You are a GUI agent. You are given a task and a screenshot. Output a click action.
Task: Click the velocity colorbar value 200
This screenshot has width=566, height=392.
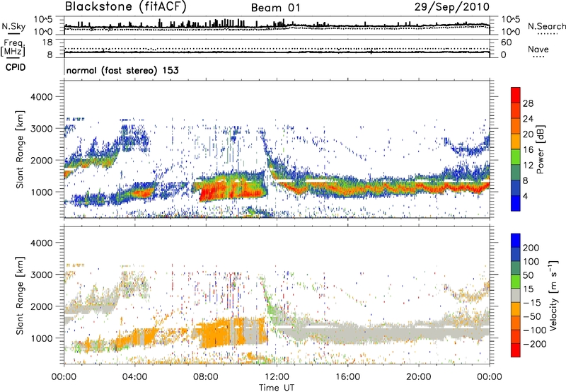pyautogui.click(x=531, y=248)
